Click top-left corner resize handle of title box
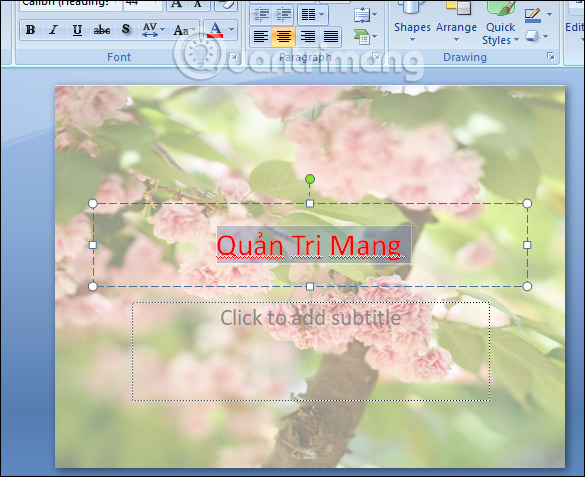This screenshot has width=585, height=477. pyautogui.click(x=93, y=203)
